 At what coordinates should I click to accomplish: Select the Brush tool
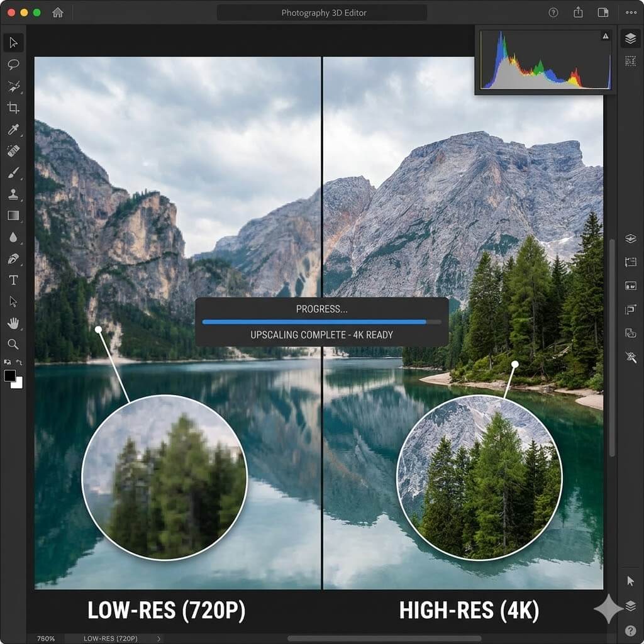(x=13, y=172)
